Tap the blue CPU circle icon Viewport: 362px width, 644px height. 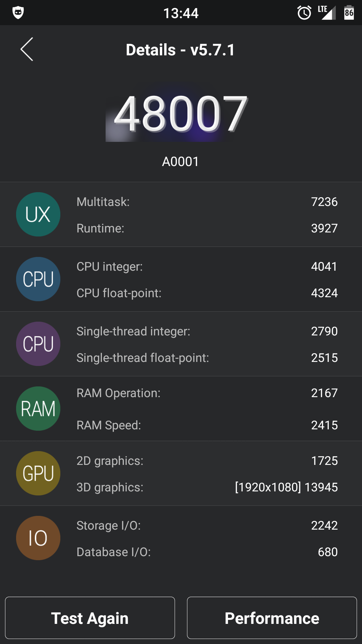coord(38,279)
